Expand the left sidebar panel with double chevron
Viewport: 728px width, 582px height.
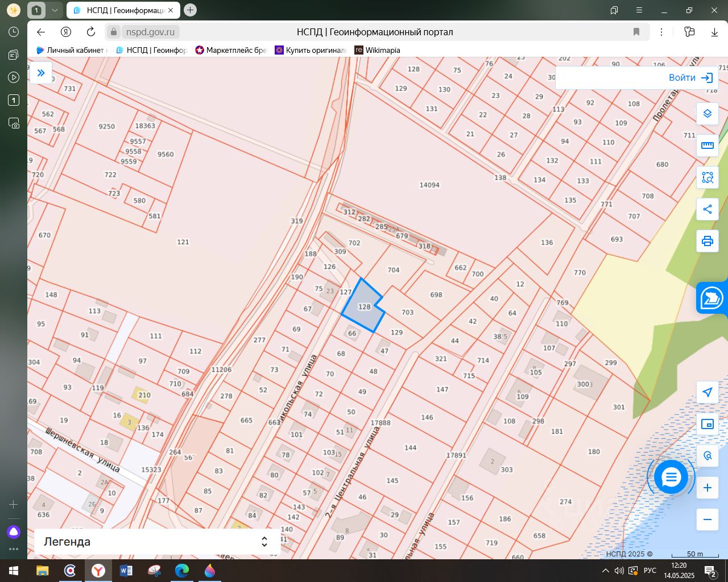[x=41, y=73]
